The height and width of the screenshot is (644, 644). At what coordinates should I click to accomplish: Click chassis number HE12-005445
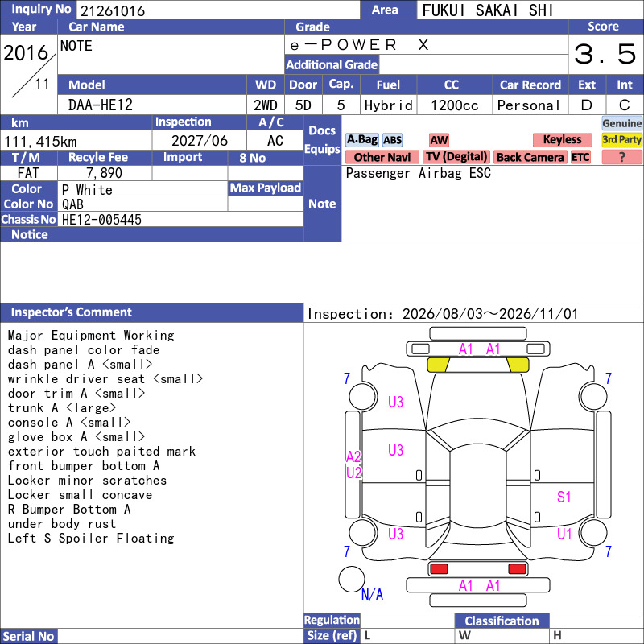tap(101, 220)
